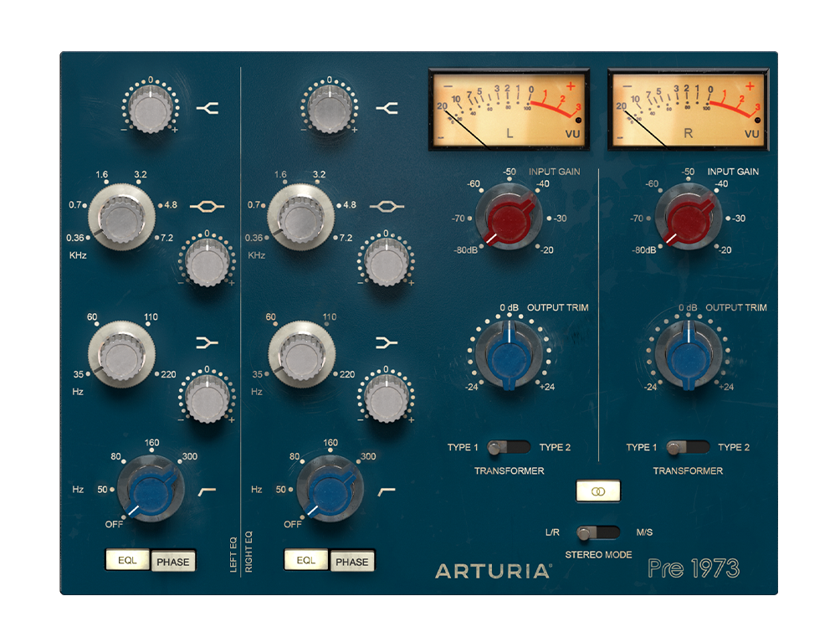Click the Left EQ high shelf curve icon
The image size is (840, 627).
207,109
